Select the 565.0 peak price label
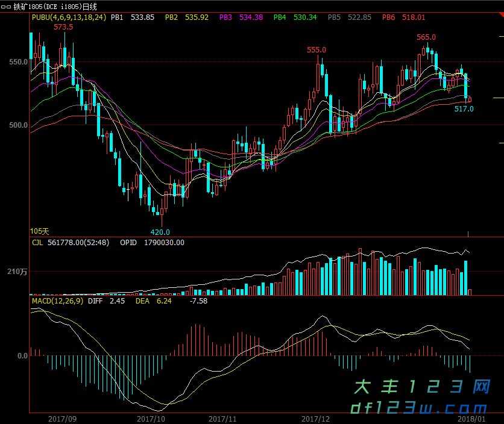Image resolution: width=504 pixels, height=424 pixels. coord(426,37)
